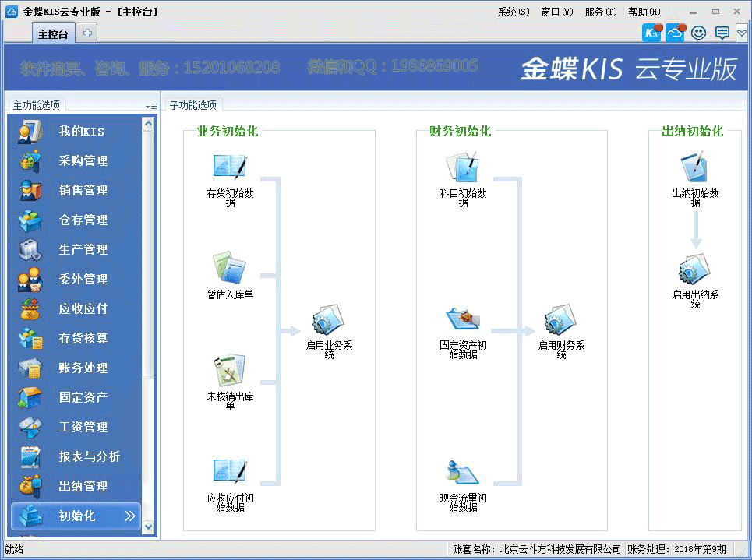Open the 存货初始数据 icon
The width and height of the screenshot is (752, 560).
(230, 167)
